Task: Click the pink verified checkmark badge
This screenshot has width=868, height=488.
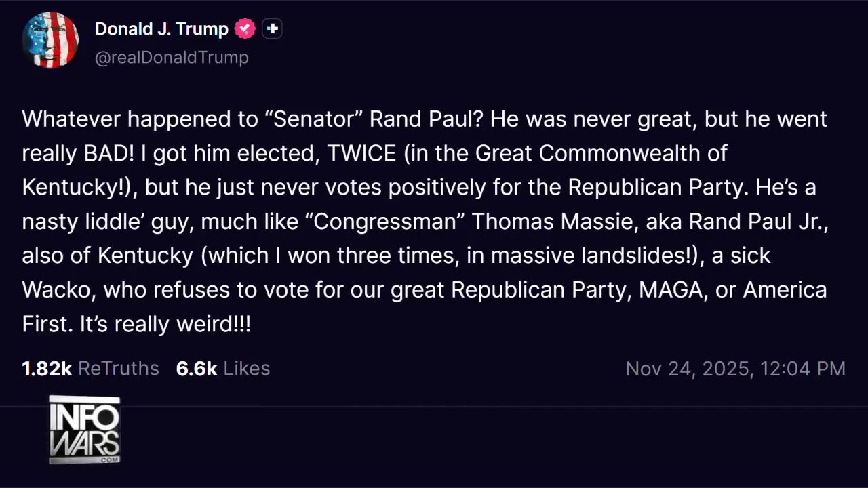Action: point(245,29)
